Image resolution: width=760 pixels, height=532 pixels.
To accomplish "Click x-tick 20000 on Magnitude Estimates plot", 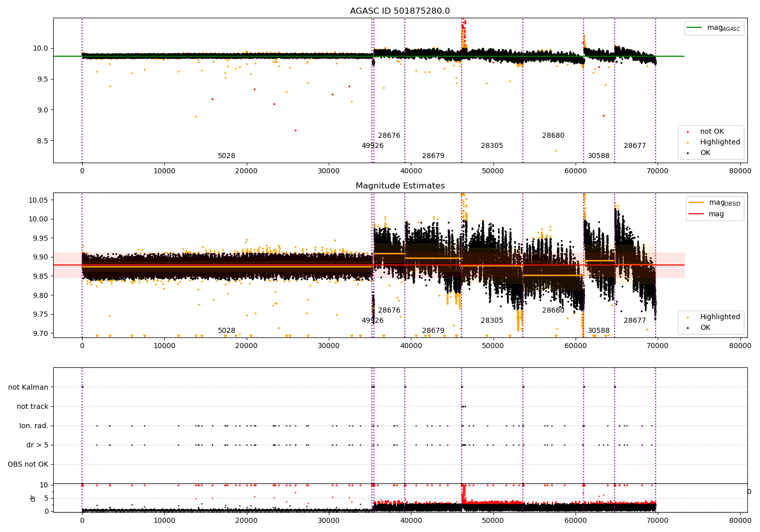I will (x=246, y=346).
